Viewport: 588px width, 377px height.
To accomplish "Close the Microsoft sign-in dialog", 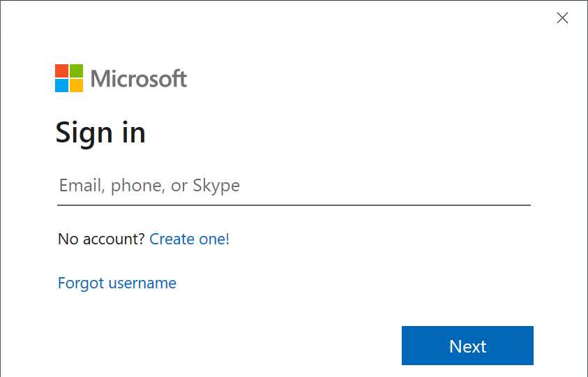I will point(562,18).
